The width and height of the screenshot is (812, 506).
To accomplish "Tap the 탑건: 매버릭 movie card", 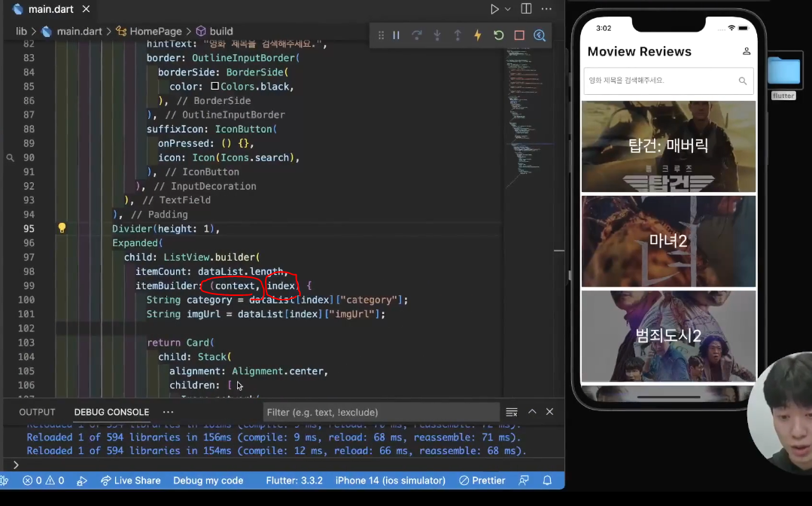I will (x=668, y=147).
